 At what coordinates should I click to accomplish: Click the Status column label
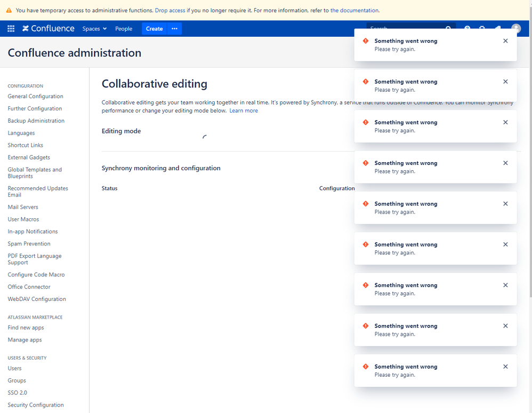click(x=110, y=188)
